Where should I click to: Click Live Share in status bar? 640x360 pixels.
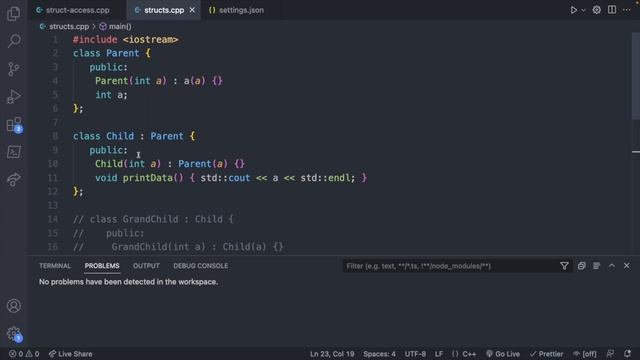pos(70,354)
